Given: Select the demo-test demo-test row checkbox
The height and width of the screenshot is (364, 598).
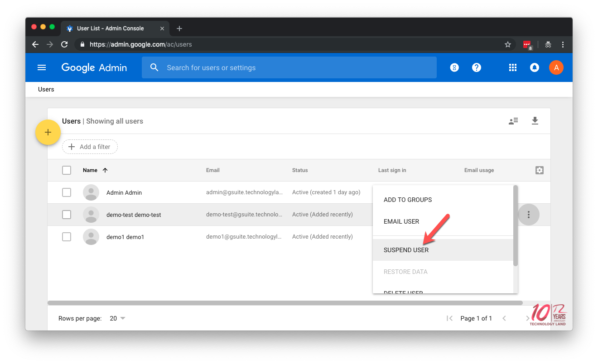Looking at the screenshot, I should coord(67,215).
